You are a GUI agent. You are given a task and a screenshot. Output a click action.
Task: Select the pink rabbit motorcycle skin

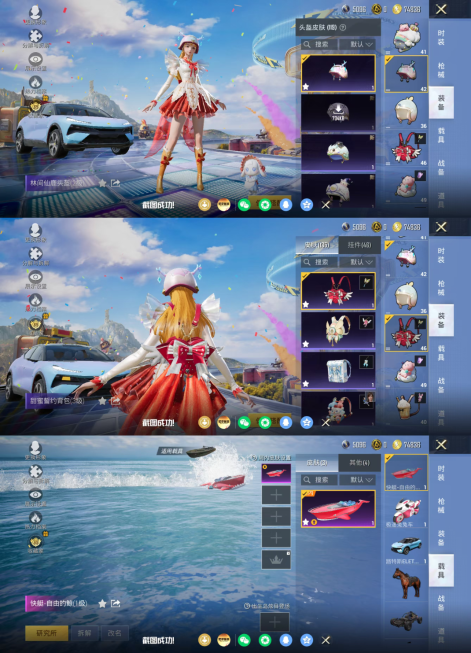(x=406, y=511)
